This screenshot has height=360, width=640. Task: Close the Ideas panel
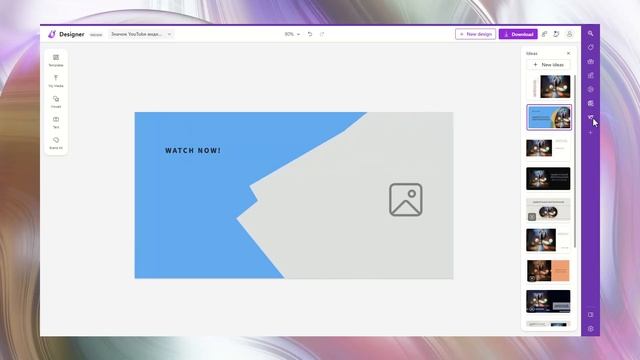[x=568, y=53]
